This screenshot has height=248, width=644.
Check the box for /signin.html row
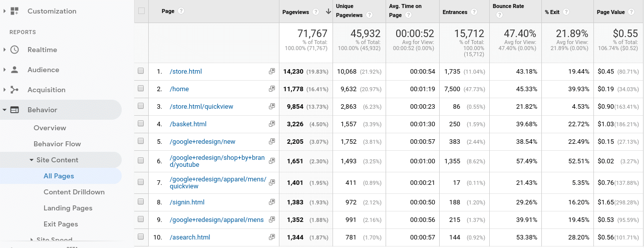141,202
